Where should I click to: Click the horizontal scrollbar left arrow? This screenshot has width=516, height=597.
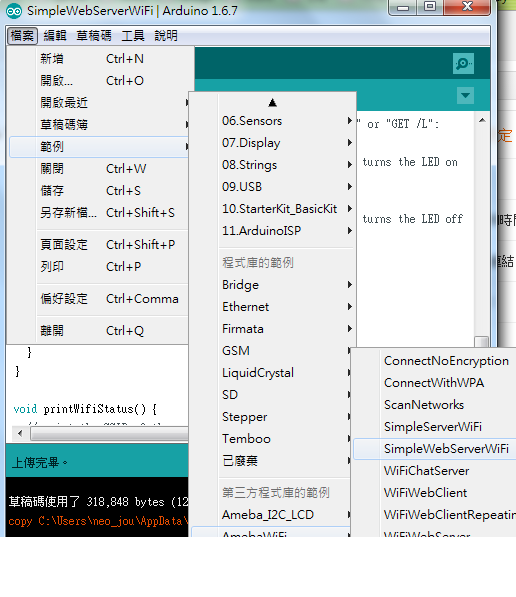click(20, 433)
